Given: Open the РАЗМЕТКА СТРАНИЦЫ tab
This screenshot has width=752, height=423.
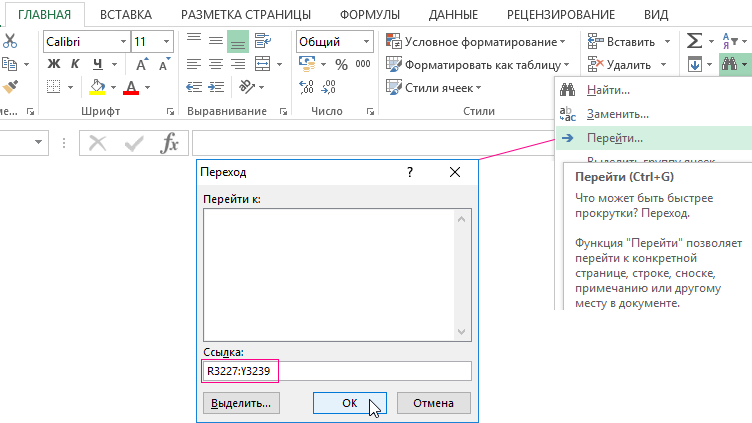Looking at the screenshot, I should pyautogui.click(x=246, y=15).
